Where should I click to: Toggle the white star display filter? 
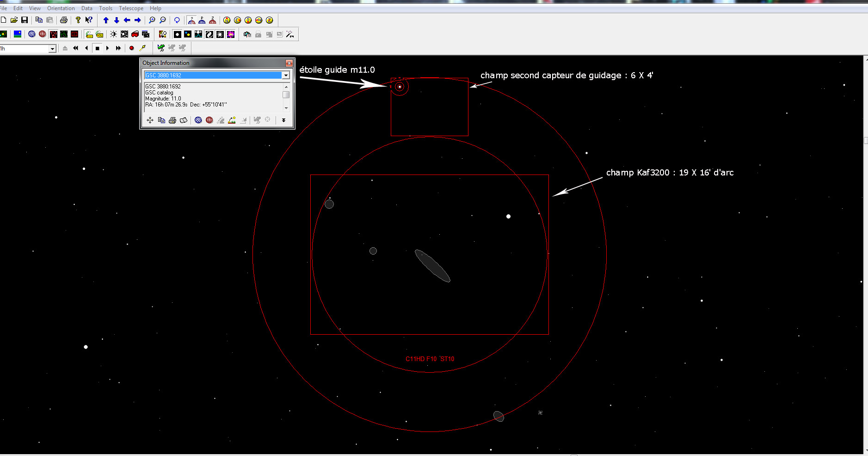(x=177, y=34)
